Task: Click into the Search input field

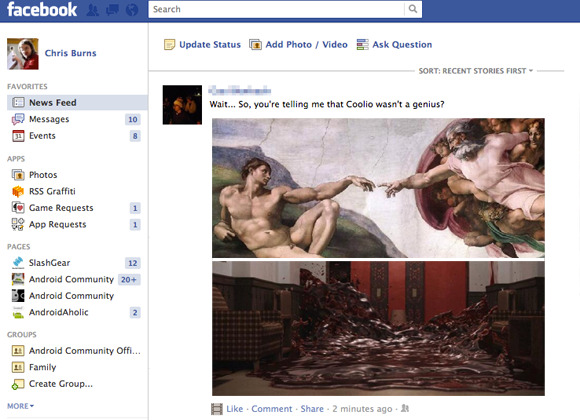Action: click(x=276, y=9)
